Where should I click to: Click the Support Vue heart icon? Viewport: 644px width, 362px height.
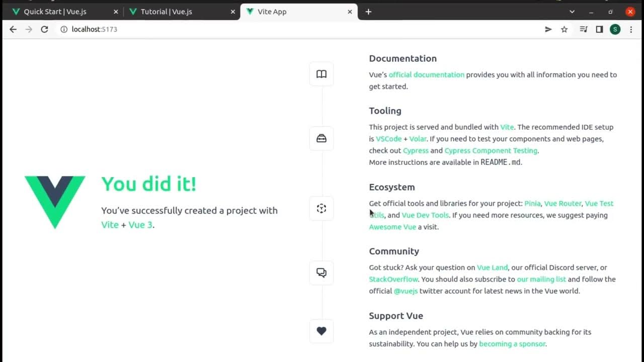[321, 331]
